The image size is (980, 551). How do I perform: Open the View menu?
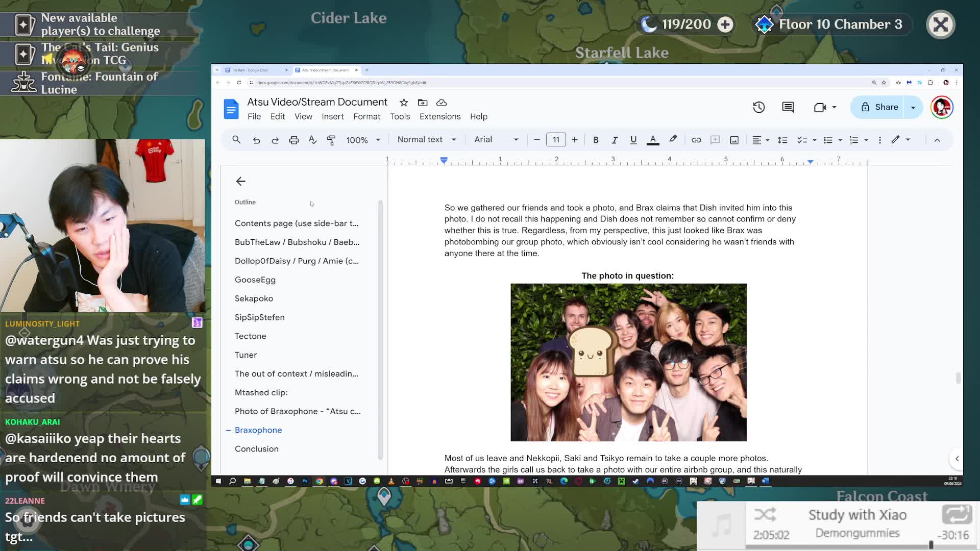point(303,116)
